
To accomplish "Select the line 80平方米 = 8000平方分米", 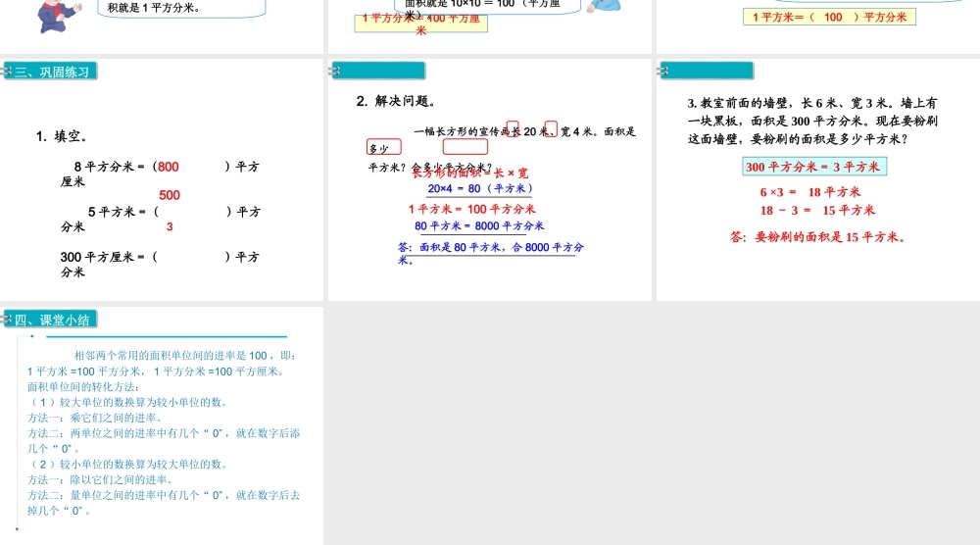I will point(479,226).
